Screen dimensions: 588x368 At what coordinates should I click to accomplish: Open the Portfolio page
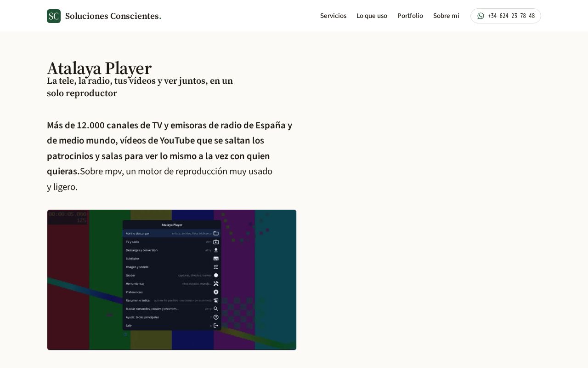(410, 16)
